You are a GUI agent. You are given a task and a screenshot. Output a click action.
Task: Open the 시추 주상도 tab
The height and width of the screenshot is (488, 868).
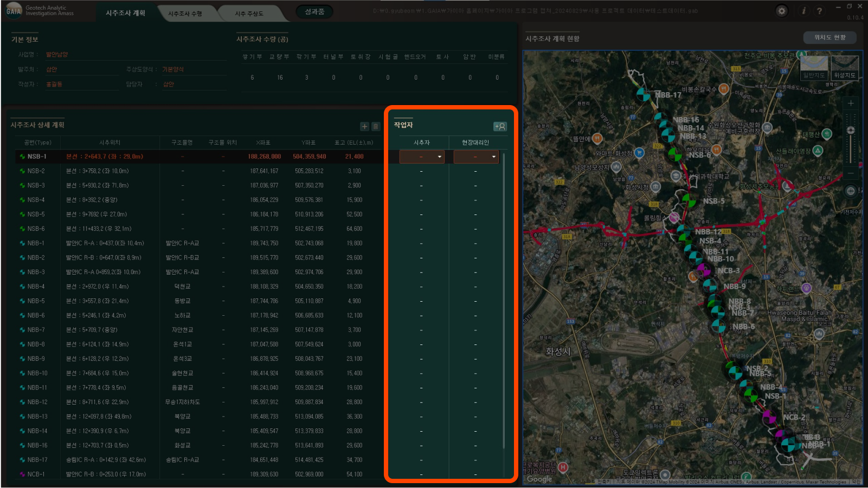pos(249,14)
